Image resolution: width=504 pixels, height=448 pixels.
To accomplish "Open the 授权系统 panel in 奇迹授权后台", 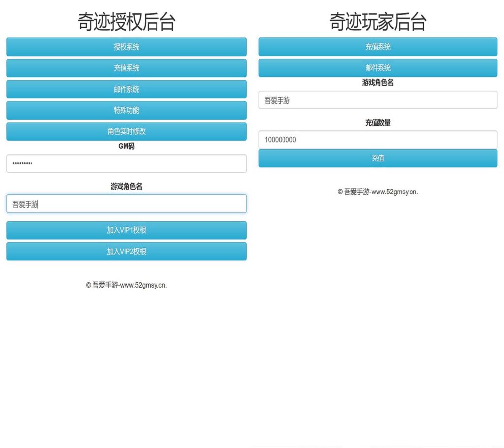I will tap(126, 47).
